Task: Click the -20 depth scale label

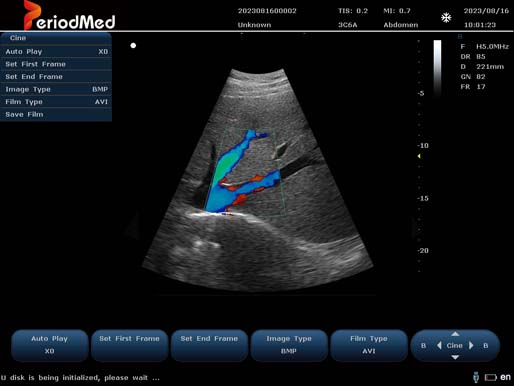Action: (x=423, y=250)
